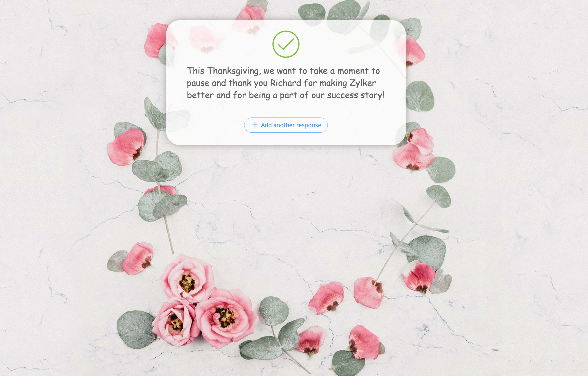Click the name "Richard" in the message
The width and height of the screenshot is (588, 376).
tap(286, 83)
